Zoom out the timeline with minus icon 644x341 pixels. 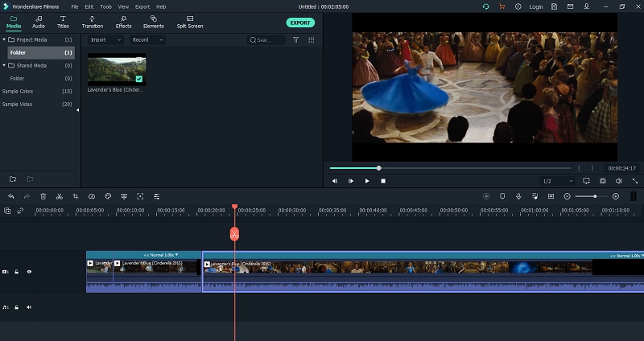coord(568,196)
